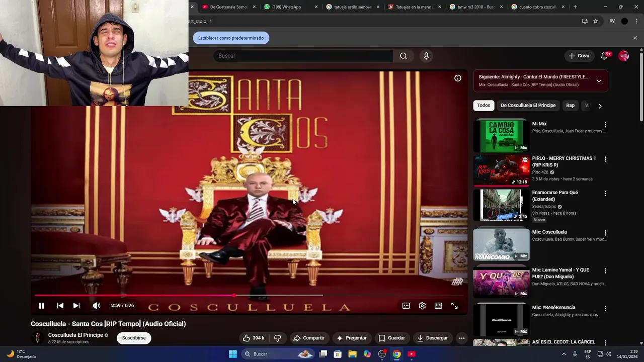Open YouTube app on the taskbar
Viewport: 644px width, 362px height.
tap(412, 354)
